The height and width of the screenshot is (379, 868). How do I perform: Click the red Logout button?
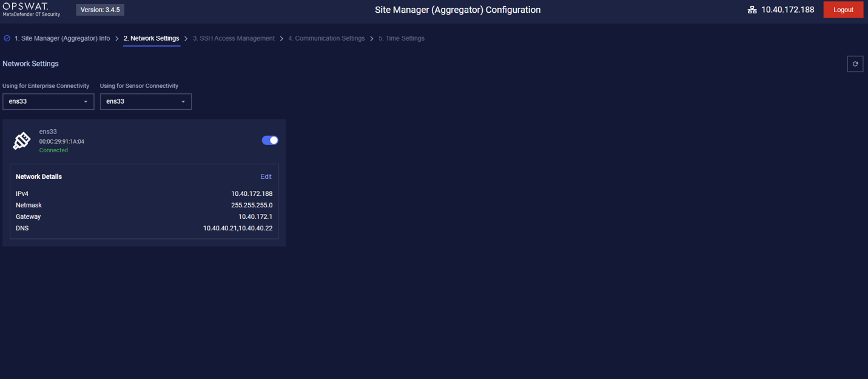click(x=843, y=10)
